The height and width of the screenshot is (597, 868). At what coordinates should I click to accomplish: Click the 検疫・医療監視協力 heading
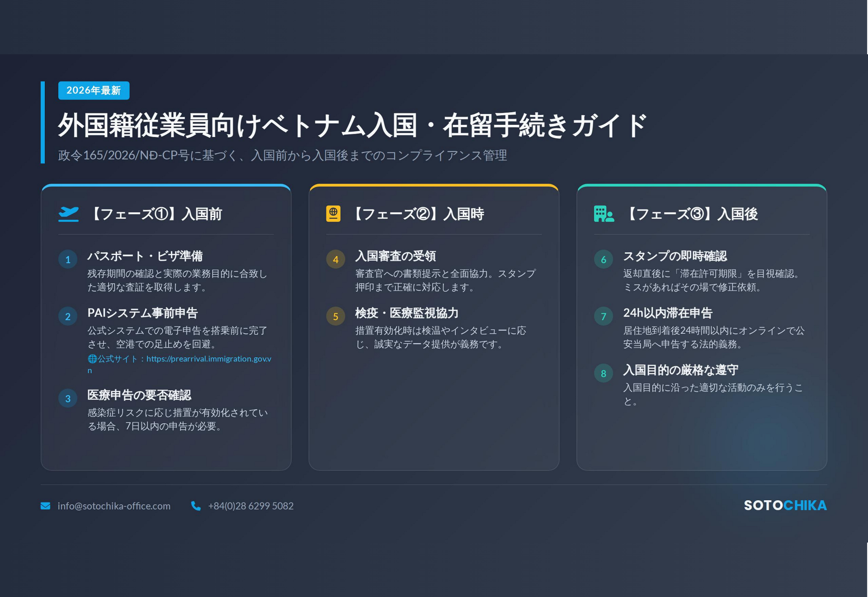coord(407,313)
